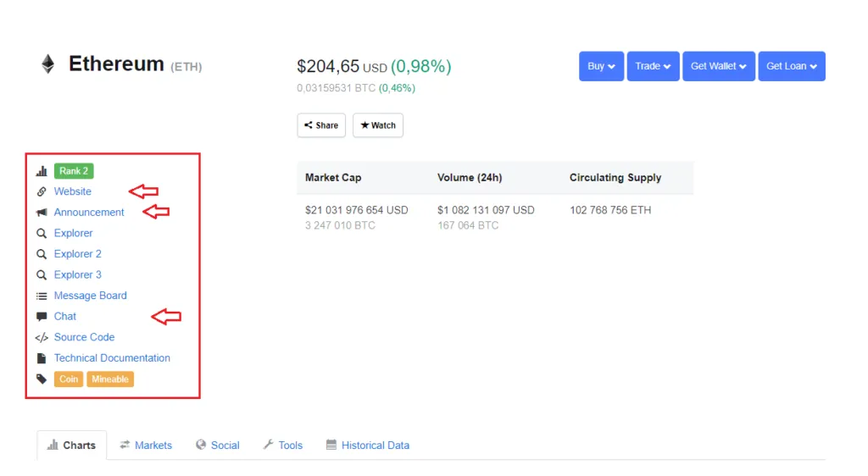
Task: Click the Market Cap column header
Action: point(333,178)
